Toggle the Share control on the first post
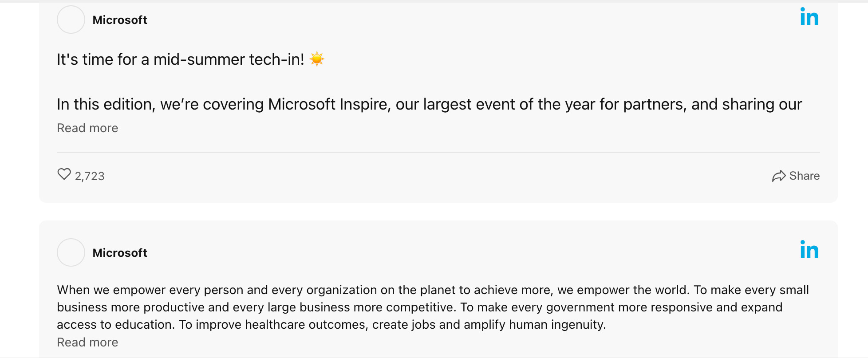Viewport: 868px width, 358px height. pos(796,176)
